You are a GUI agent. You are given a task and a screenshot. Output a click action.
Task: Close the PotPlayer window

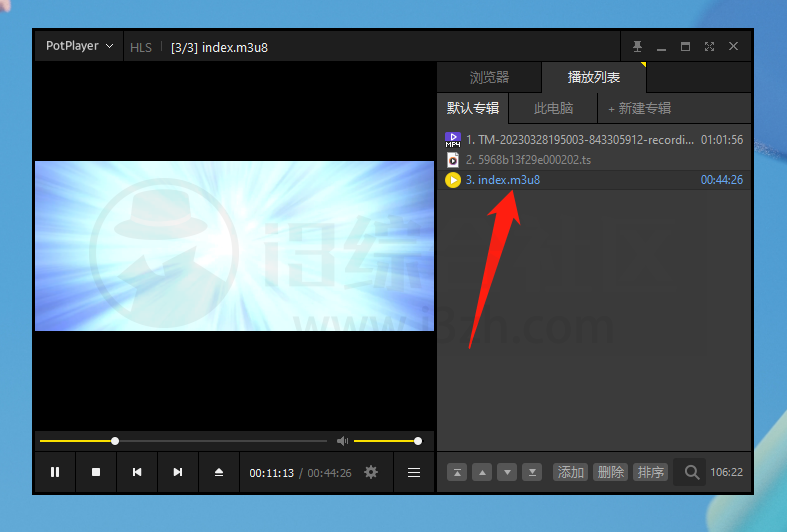733,46
